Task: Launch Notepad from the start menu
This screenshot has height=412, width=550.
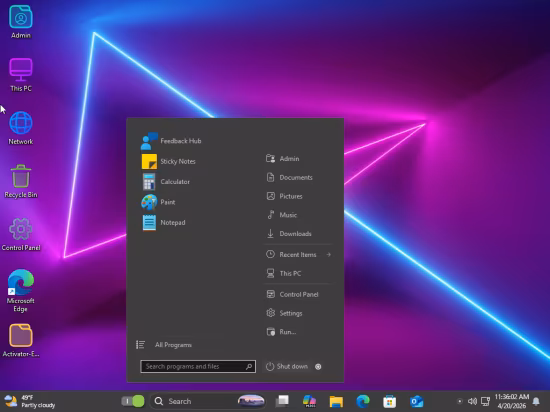Action: point(163,222)
